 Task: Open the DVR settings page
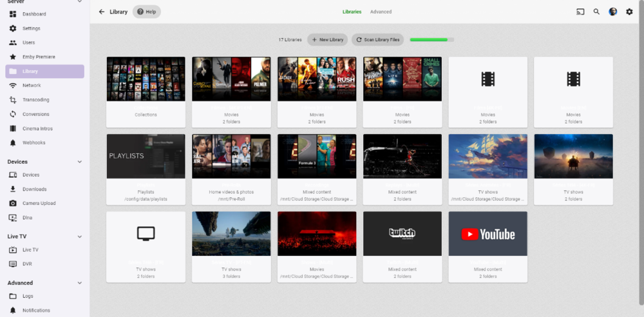(45, 264)
